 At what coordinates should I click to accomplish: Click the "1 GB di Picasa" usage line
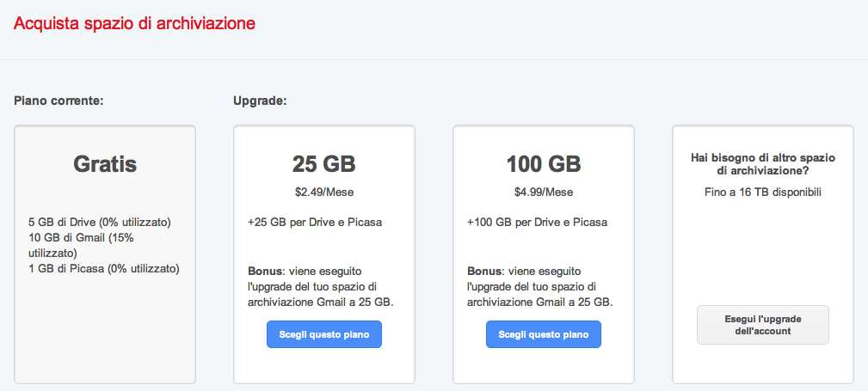click(x=104, y=268)
